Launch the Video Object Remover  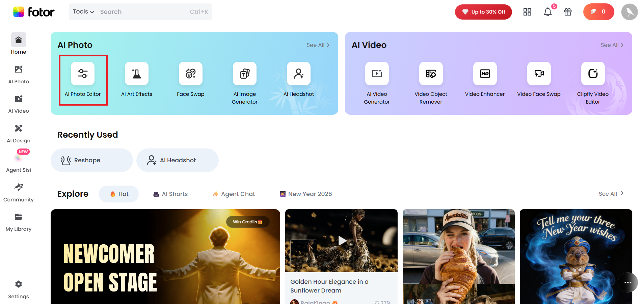tap(430, 80)
